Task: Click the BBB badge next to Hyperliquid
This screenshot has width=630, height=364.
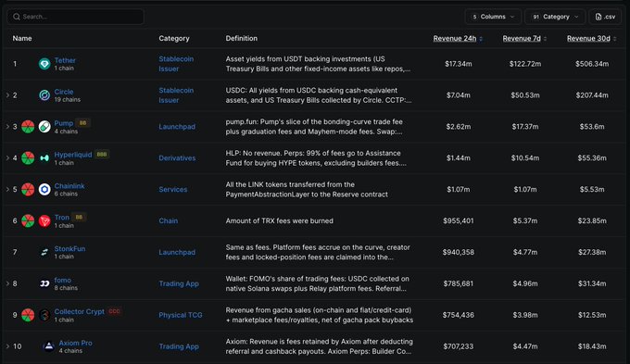Action: [x=102, y=155]
